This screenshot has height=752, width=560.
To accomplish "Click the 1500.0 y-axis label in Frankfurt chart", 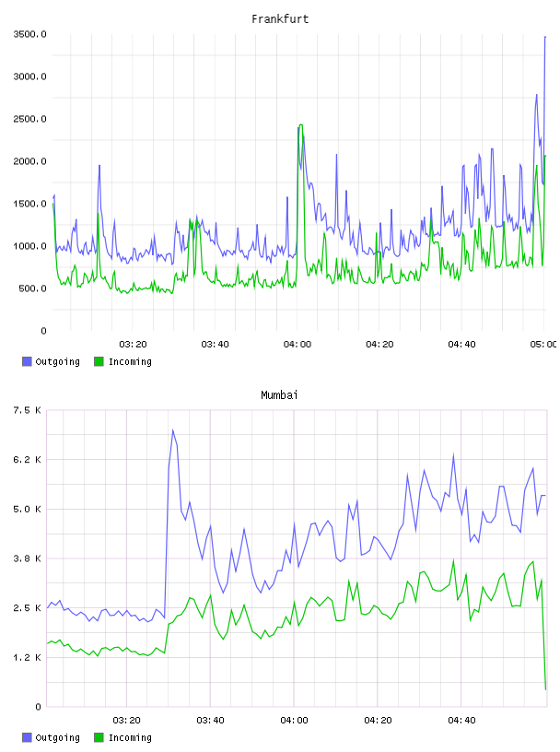I will coord(29,204).
